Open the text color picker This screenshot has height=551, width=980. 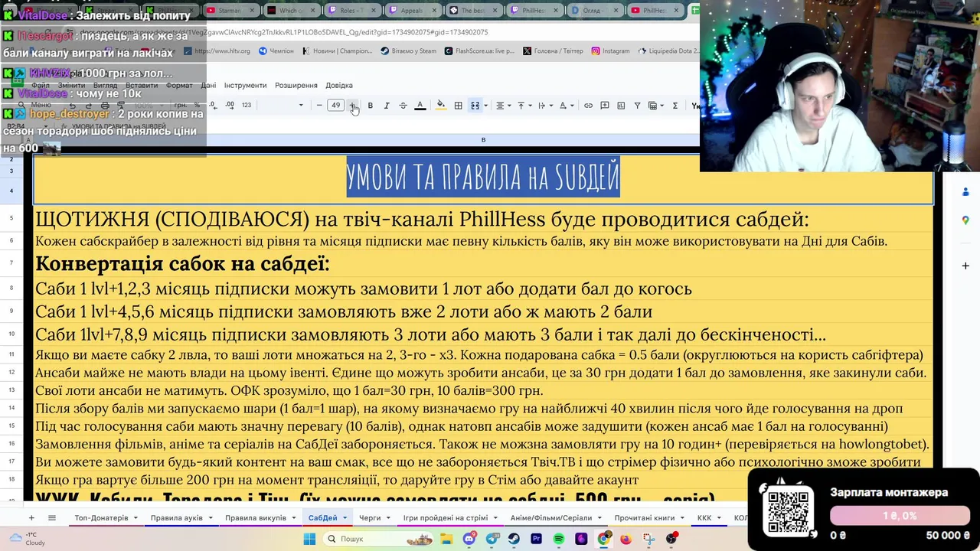420,106
